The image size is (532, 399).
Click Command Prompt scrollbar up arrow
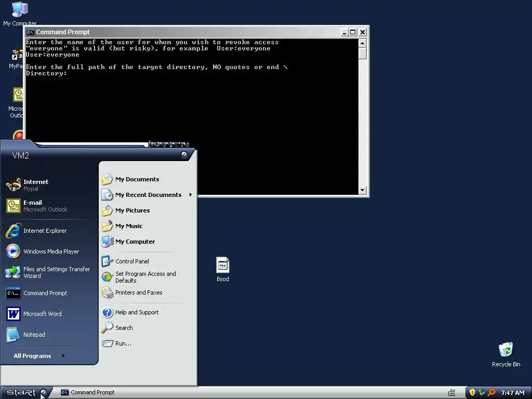362,43
